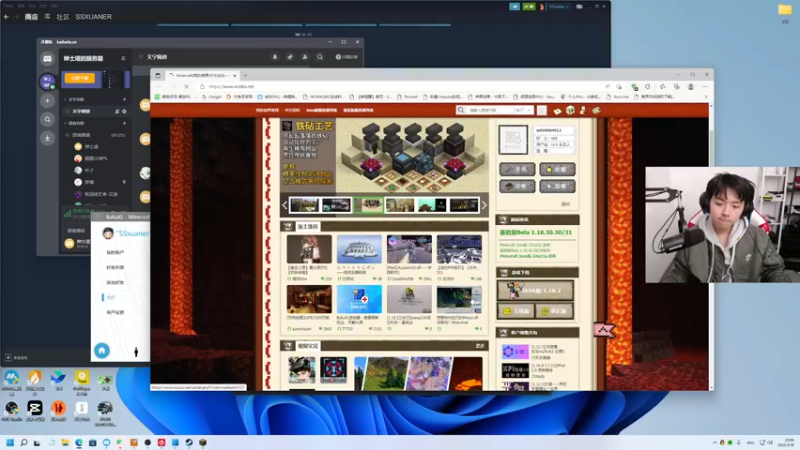Screen dimensions: 800x450
Task: Open File Explorer from the taskbar
Action: coord(65,442)
